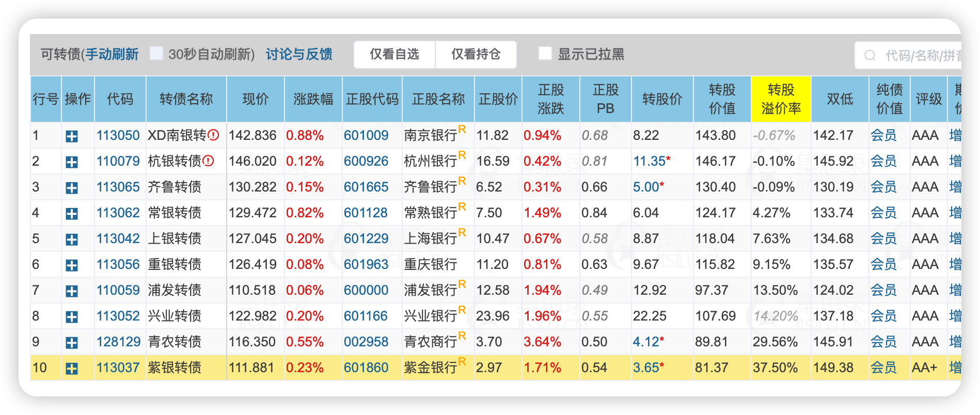Image resolution: width=980 pixels, height=415 pixels.
Task: Click the R badge next to 杭州银行
Action: pos(462,155)
